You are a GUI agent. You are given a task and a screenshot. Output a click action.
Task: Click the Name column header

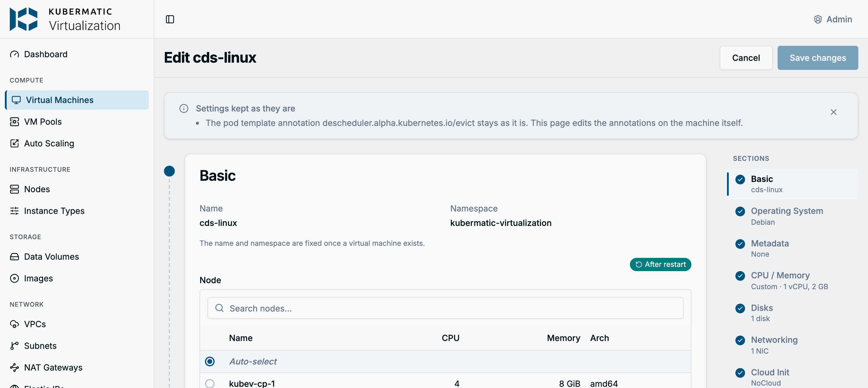tap(241, 338)
